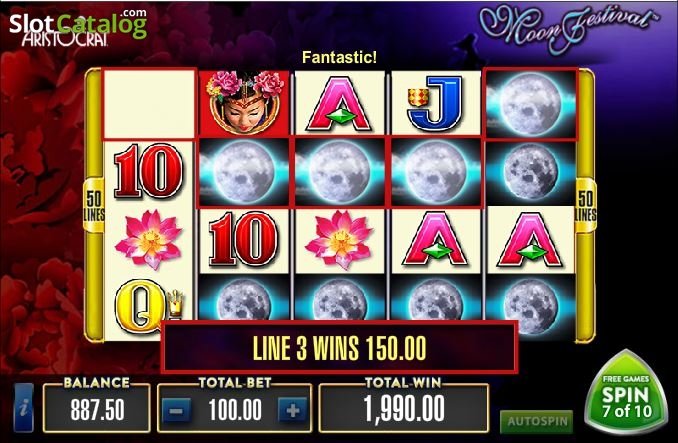Click the Balance amount display
678x443 pixels.
[x=96, y=409]
